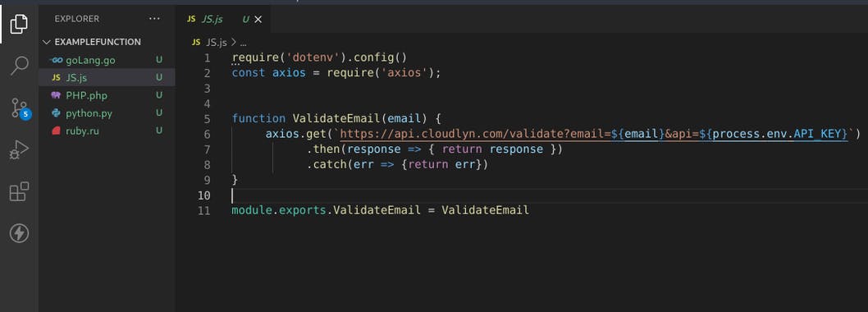
Task: Click the breadcrumb ellipsis after JS.js
Action: click(243, 43)
